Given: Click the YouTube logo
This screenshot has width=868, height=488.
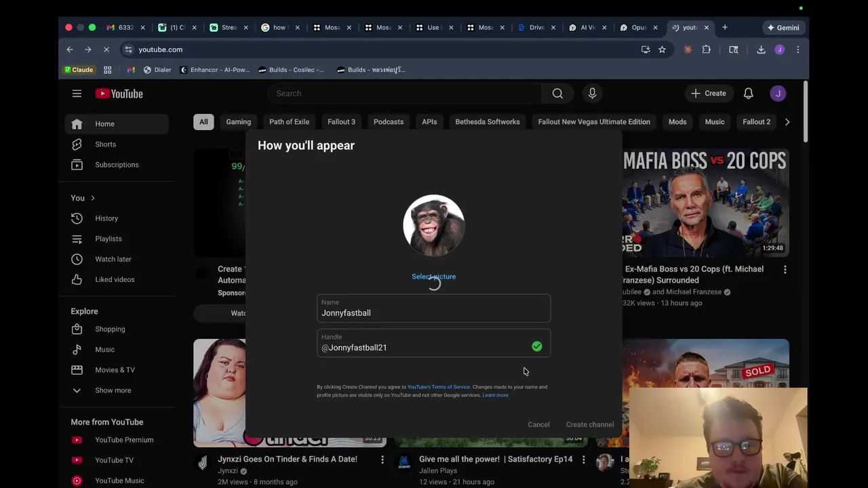Looking at the screenshot, I should click(x=119, y=94).
